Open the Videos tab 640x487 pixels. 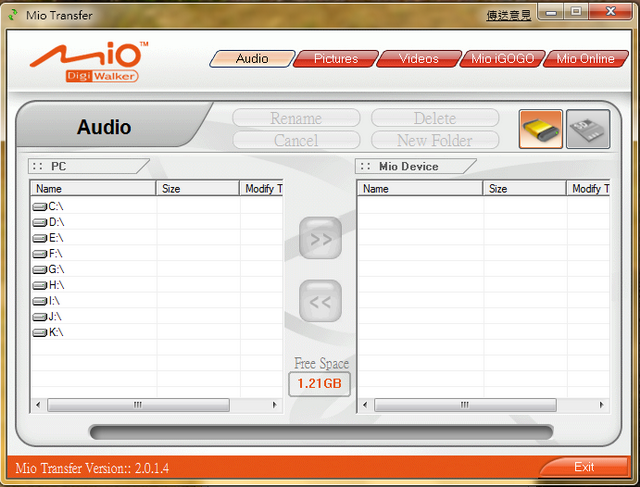click(x=419, y=58)
